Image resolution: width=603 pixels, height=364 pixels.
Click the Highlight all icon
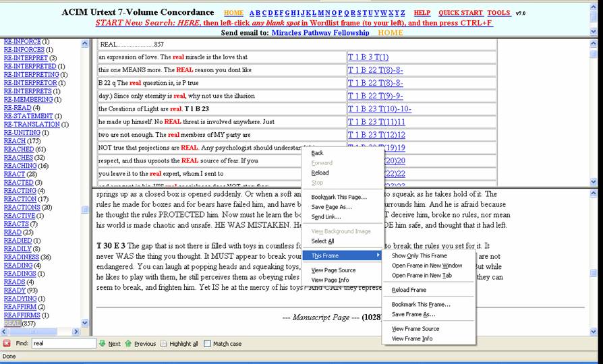click(164, 343)
